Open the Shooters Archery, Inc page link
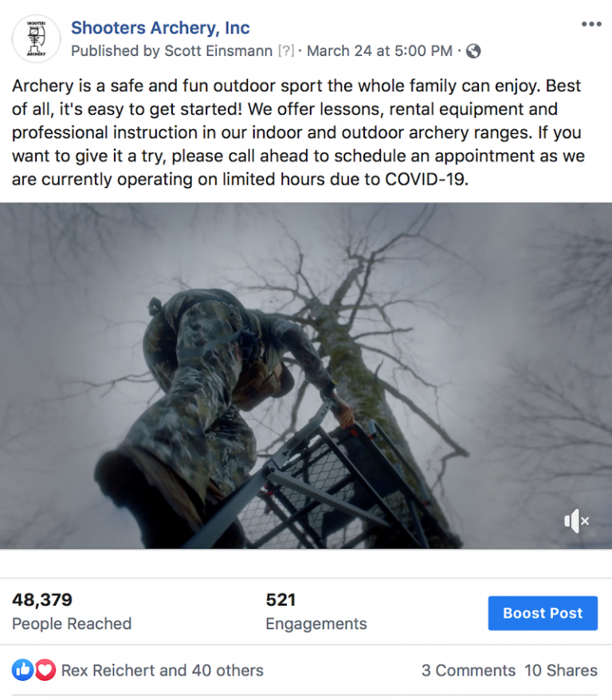612x700 pixels. point(160,28)
